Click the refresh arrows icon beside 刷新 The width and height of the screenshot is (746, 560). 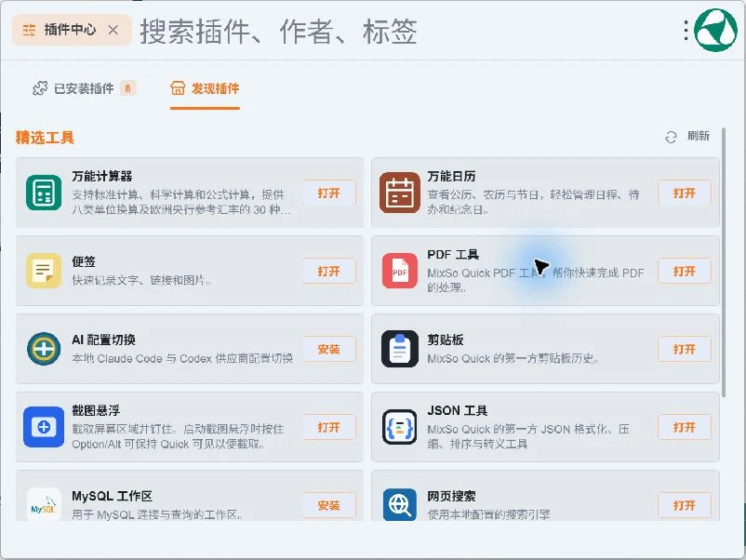[x=671, y=137]
